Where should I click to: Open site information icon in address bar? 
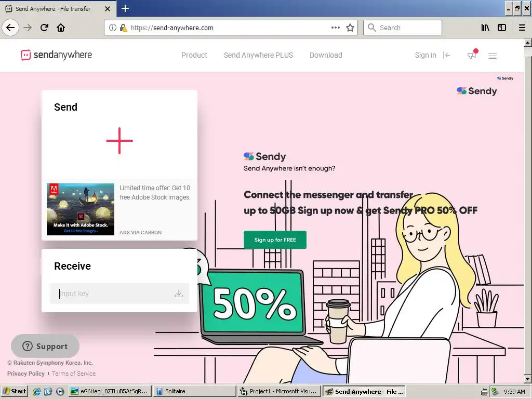(113, 28)
